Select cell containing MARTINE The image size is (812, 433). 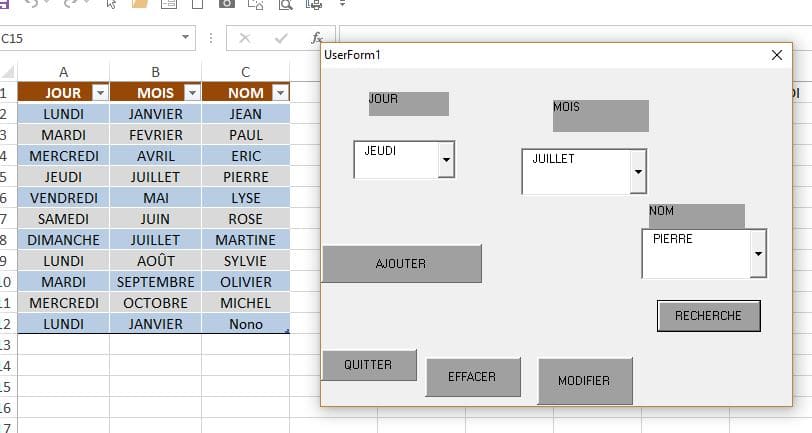click(245, 240)
